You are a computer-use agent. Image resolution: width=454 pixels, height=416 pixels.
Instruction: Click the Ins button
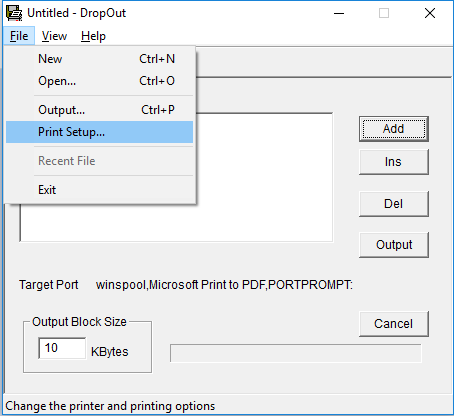click(x=394, y=162)
